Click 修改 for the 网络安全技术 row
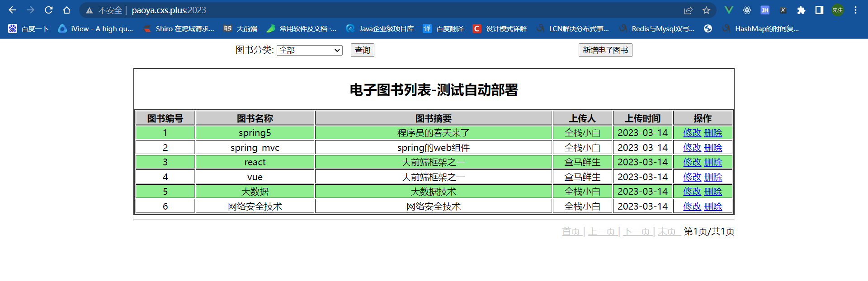Screen dimensions: 868x281 (692, 206)
